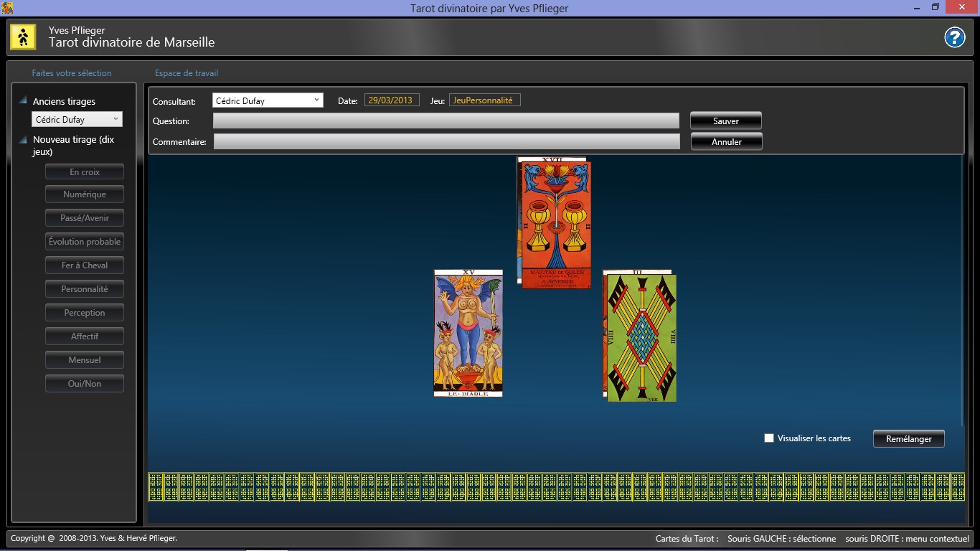Click the Annuler button

pyautogui.click(x=727, y=141)
